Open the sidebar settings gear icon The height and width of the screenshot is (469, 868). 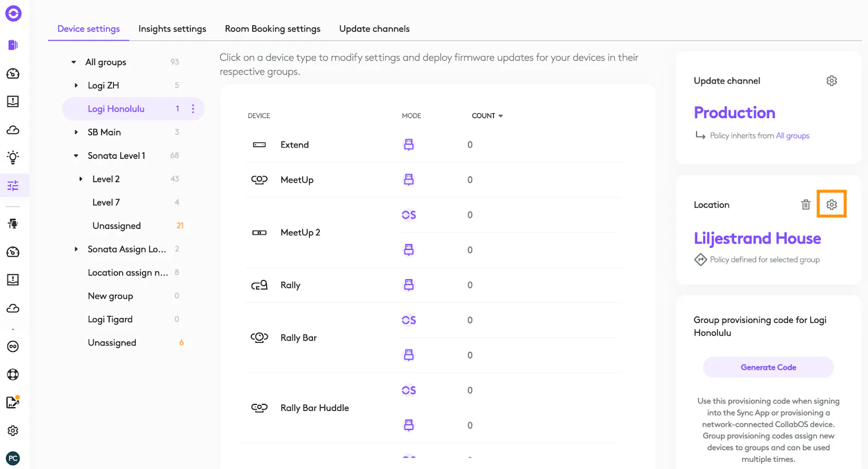coord(13,431)
